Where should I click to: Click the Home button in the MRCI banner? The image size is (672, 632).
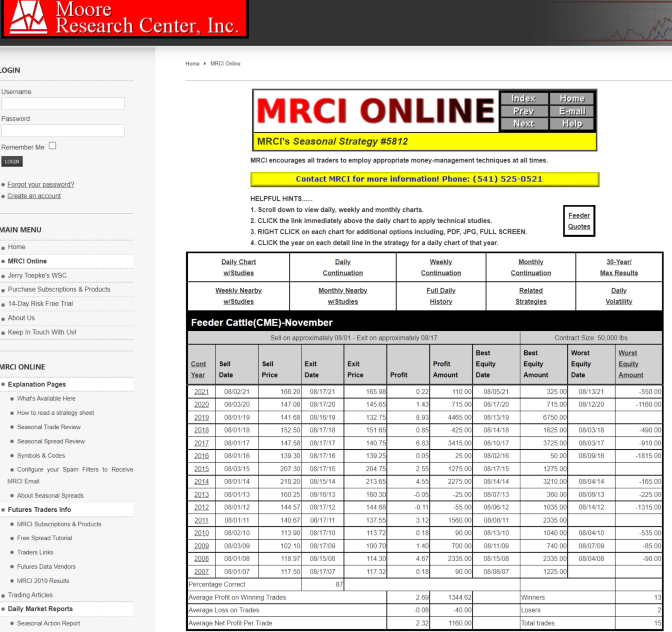pyautogui.click(x=572, y=98)
